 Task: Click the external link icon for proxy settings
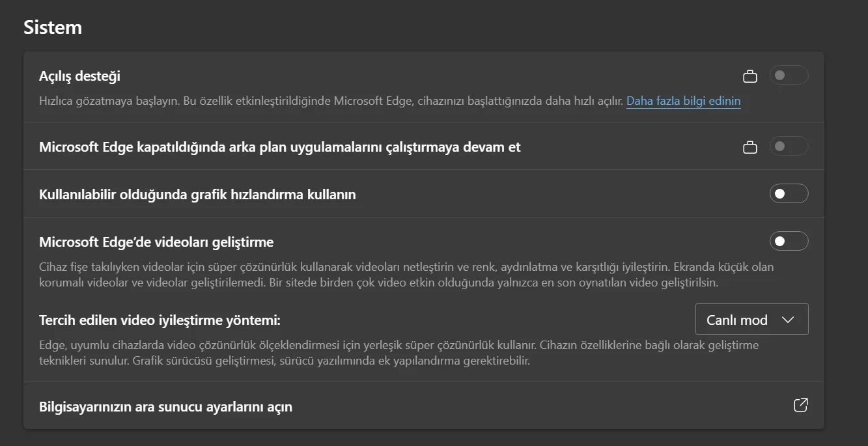(800, 405)
